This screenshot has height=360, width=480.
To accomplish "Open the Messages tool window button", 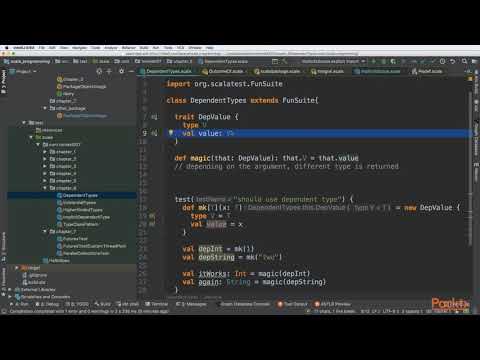I will [x=191, y=304].
